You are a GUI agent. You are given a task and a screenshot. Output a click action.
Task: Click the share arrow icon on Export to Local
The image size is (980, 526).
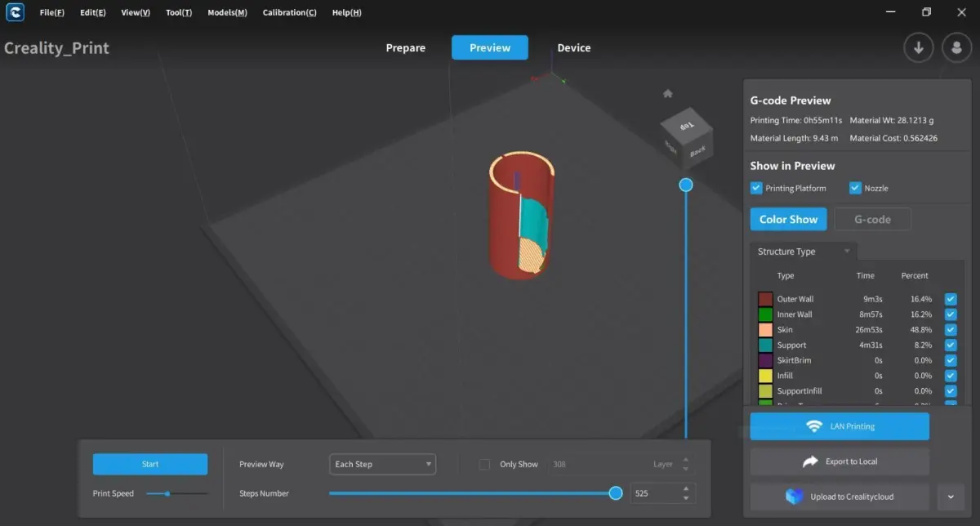click(x=810, y=461)
